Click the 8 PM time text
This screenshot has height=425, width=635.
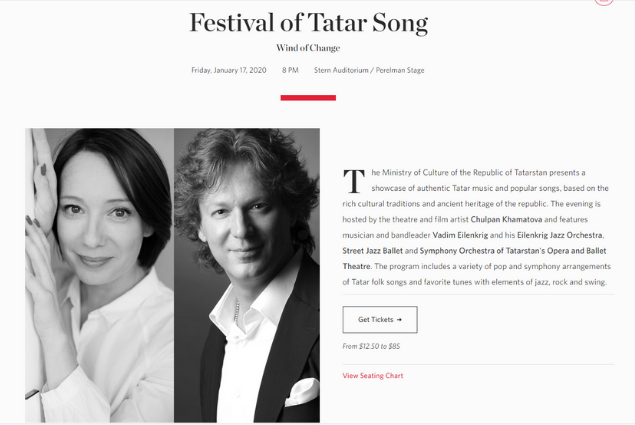pos(290,70)
